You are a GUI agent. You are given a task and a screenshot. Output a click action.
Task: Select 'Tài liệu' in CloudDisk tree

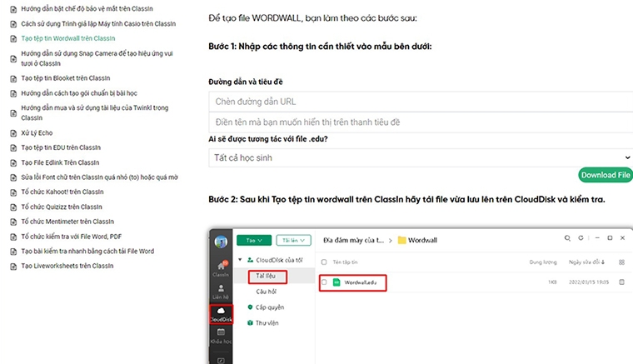click(x=266, y=276)
